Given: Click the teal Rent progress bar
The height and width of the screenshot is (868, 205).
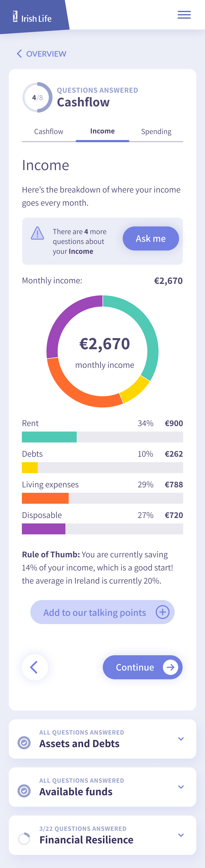Looking at the screenshot, I should click(x=49, y=437).
